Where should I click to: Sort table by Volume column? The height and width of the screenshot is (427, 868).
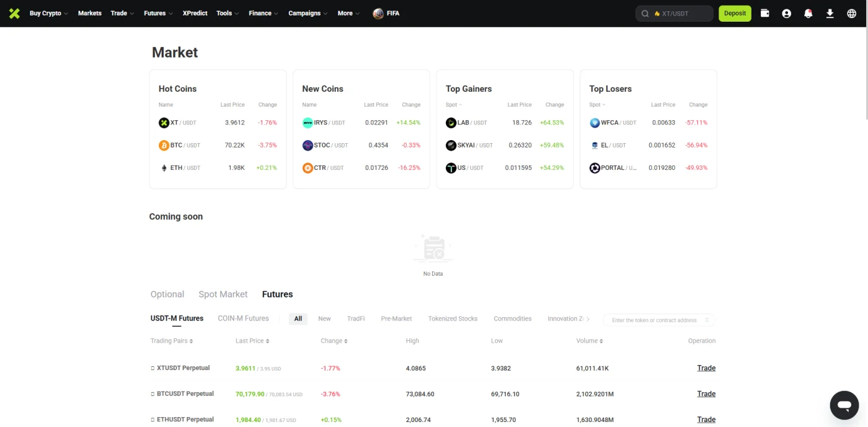pyautogui.click(x=590, y=341)
